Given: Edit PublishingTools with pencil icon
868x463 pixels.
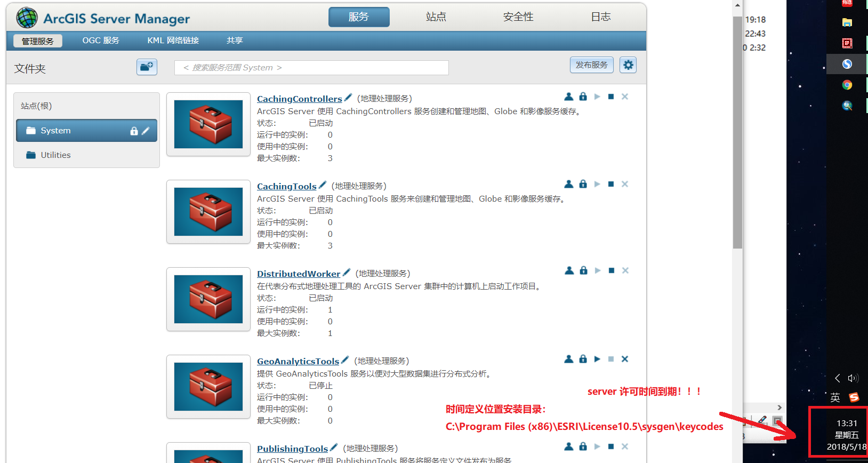Looking at the screenshot, I should 334,447.
